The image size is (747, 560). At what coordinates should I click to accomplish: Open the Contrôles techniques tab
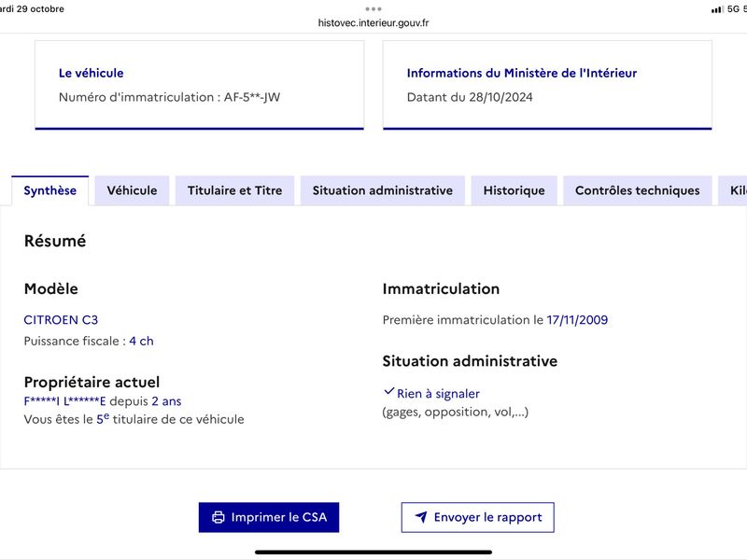638,190
